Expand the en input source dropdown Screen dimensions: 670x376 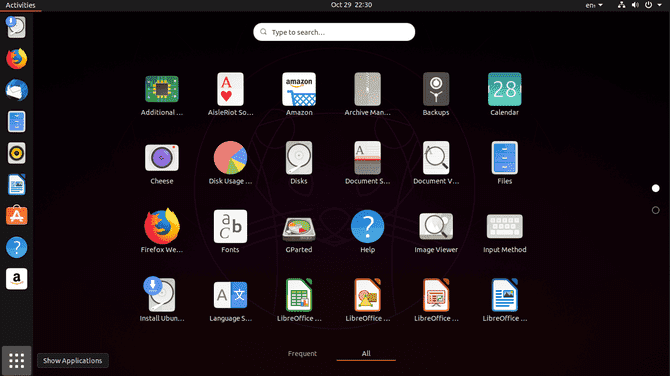(594, 5)
